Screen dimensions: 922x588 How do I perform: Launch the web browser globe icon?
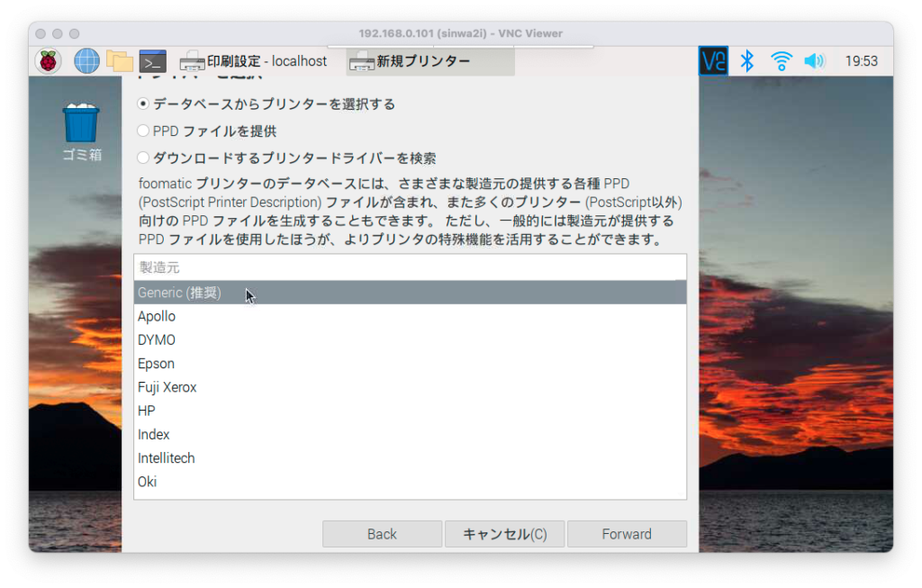[x=86, y=61]
